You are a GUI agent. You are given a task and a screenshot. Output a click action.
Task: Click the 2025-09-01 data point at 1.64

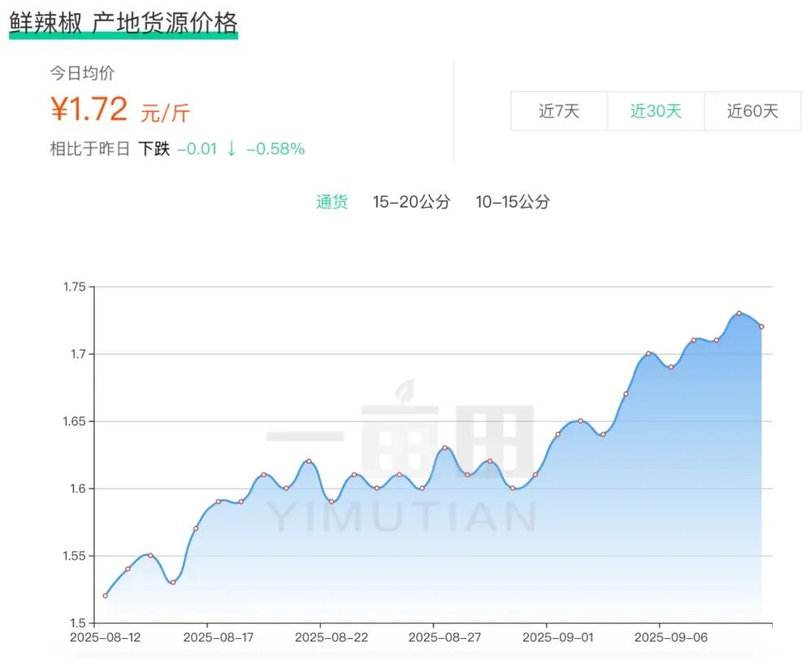coord(558,434)
